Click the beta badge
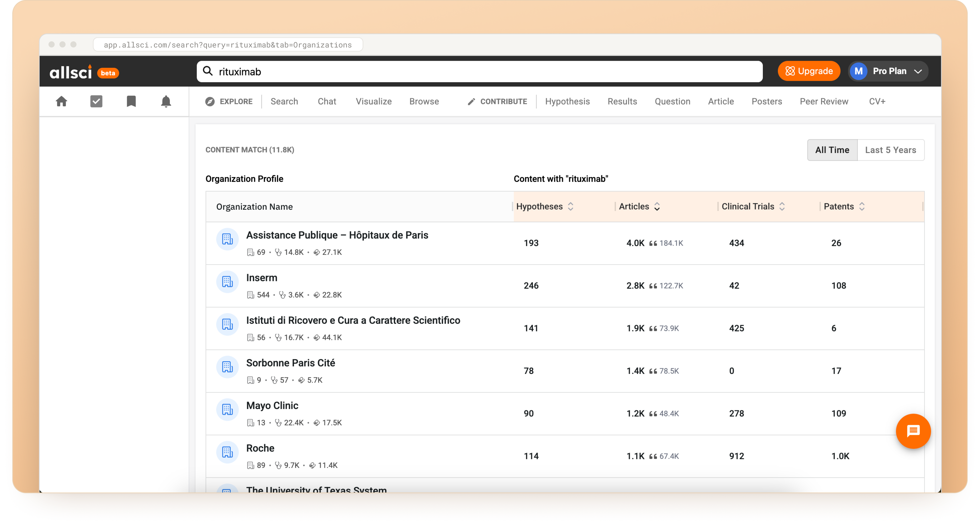This screenshot has height=526, width=980. pyautogui.click(x=108, y=73)
